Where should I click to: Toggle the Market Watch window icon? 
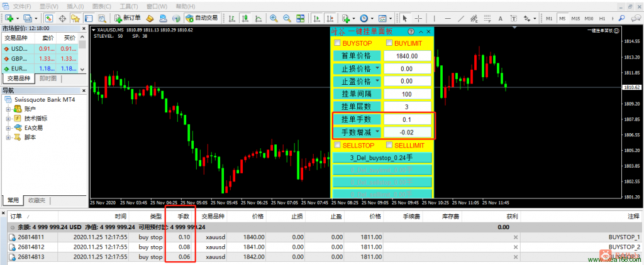point(49,18)
